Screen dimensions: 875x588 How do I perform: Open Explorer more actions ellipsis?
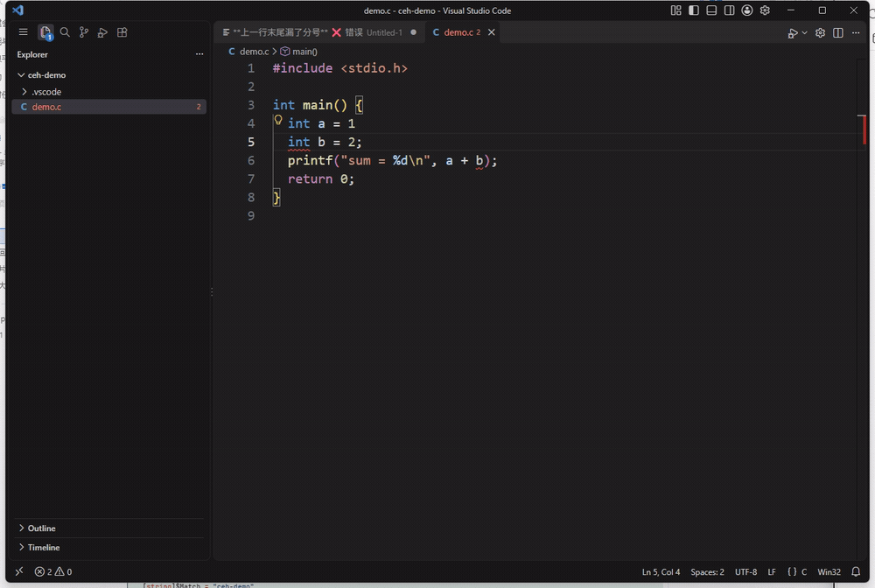coord(199,54)
